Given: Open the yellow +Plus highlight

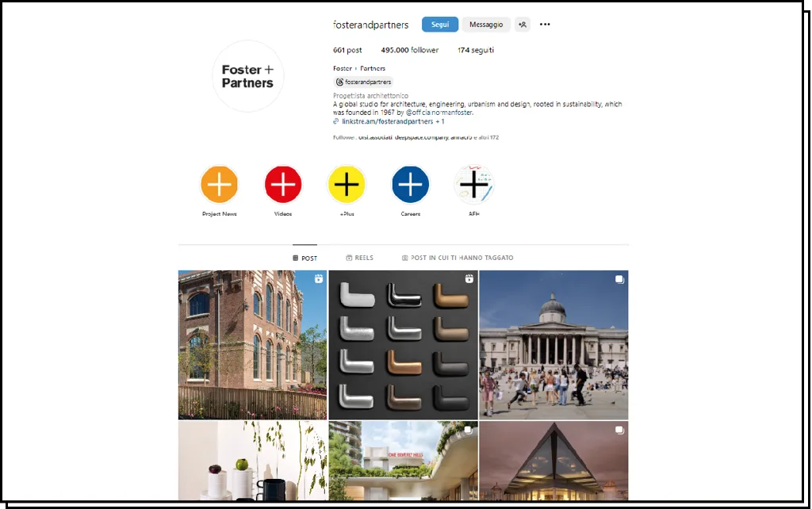Looking at the screenshot, I should [x=347, y=185].
